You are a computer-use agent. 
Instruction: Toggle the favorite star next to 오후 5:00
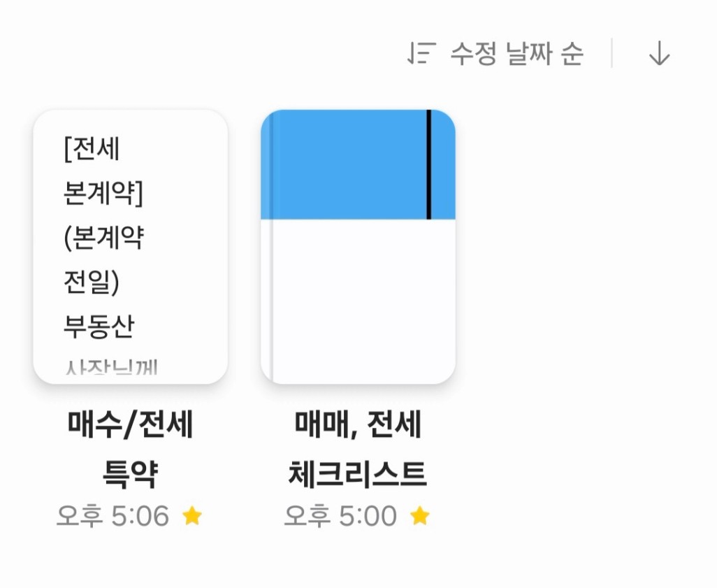point(420,516)
